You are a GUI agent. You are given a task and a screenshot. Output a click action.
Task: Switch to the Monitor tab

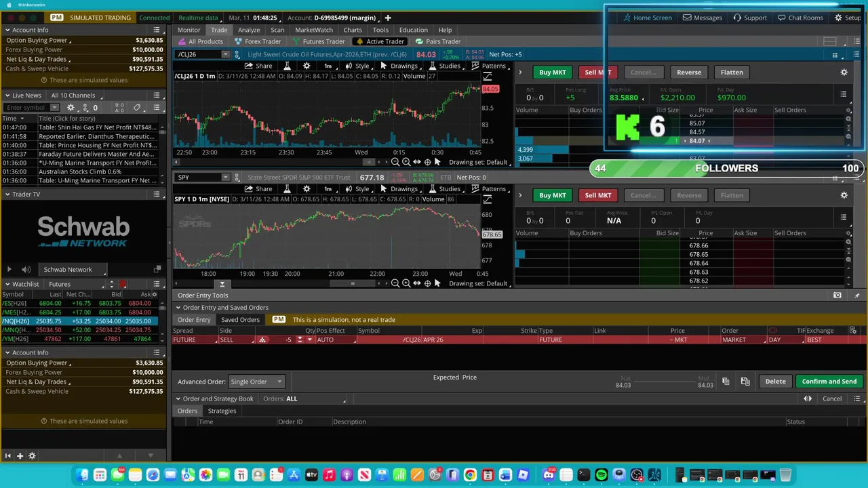(189, 30)
